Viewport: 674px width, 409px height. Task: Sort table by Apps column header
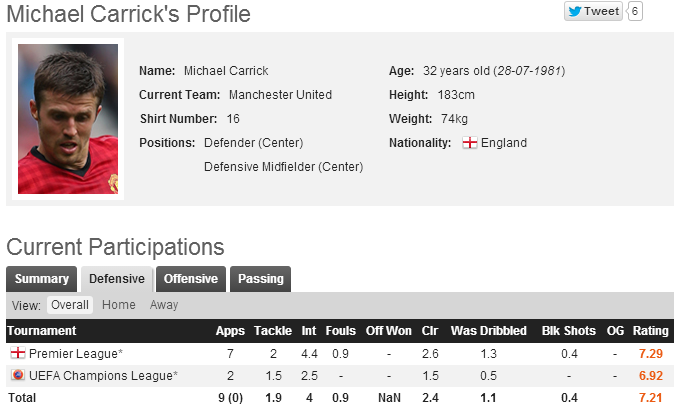(x=230, y=331)
